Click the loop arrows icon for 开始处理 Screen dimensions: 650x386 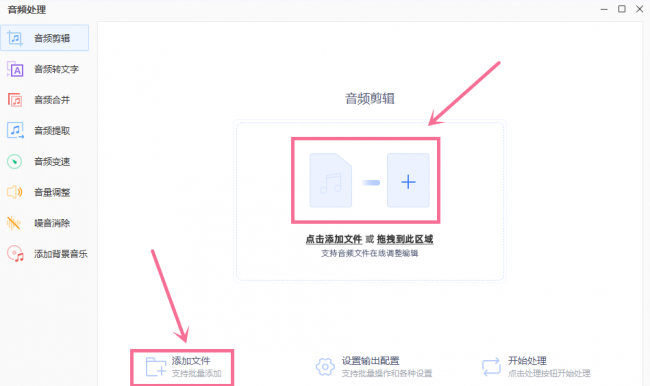pyautogui.click(x=491, y=367)
